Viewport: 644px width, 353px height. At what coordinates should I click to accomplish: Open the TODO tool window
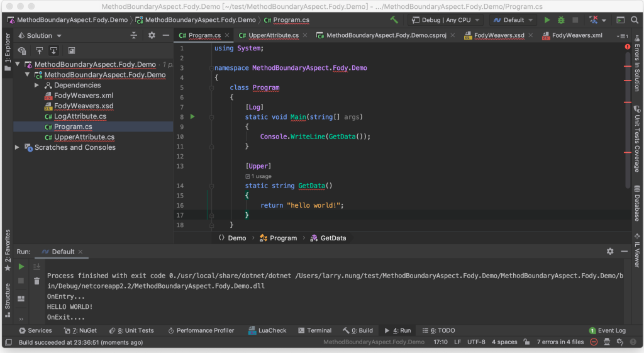438,330
